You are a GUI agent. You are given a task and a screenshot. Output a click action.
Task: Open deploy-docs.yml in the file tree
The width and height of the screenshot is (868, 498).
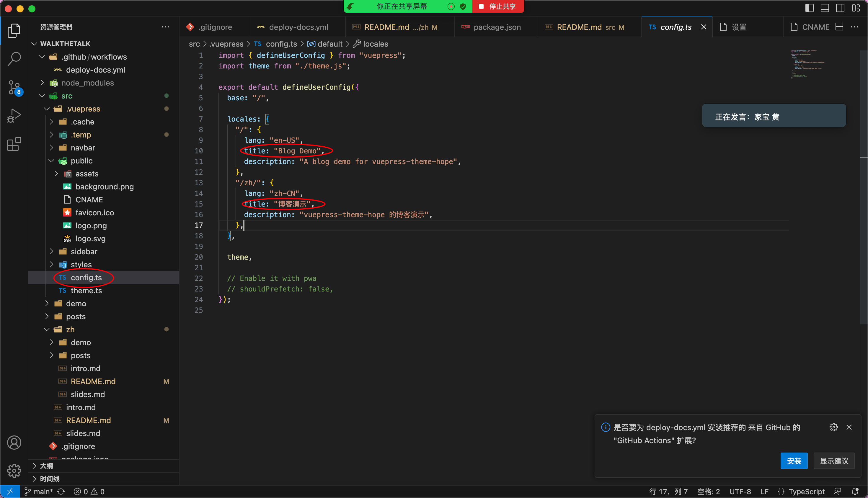tap(95, 70)
